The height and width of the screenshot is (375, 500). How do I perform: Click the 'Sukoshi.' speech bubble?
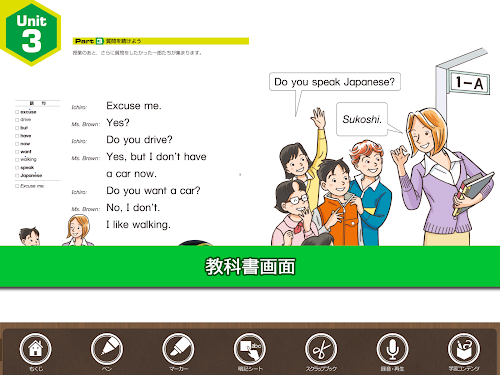362,119
